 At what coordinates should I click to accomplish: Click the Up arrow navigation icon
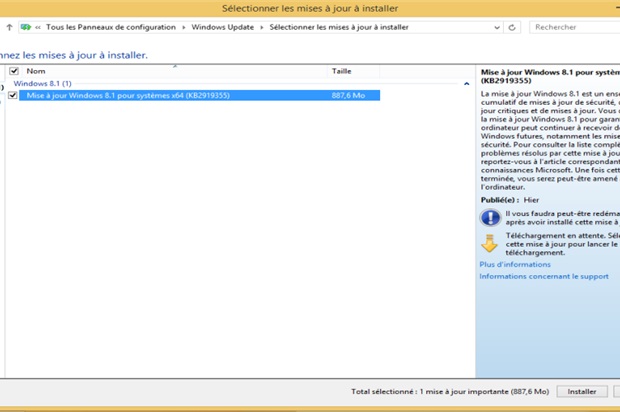point(9,27)
